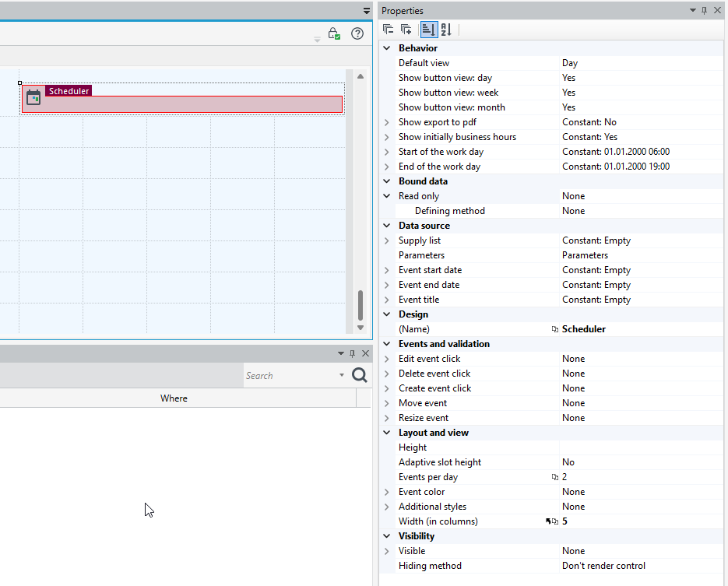Select the Parameters value in Data source
This screenshot has height=586, width=728.
(x=642, y=255)
